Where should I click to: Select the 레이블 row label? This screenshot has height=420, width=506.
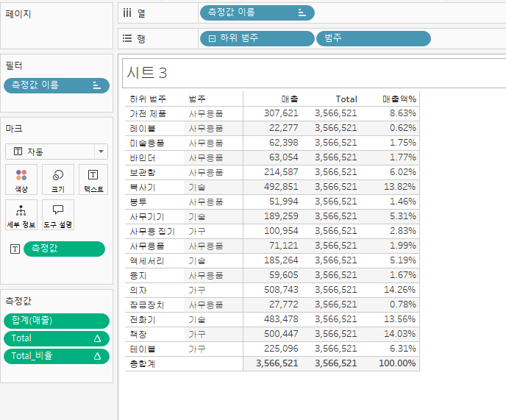(x=143, y=129)
